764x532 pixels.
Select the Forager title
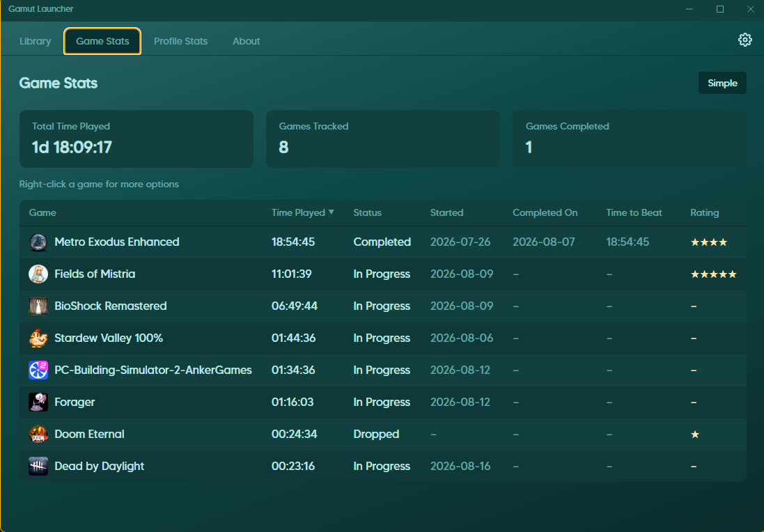[75, 402]
